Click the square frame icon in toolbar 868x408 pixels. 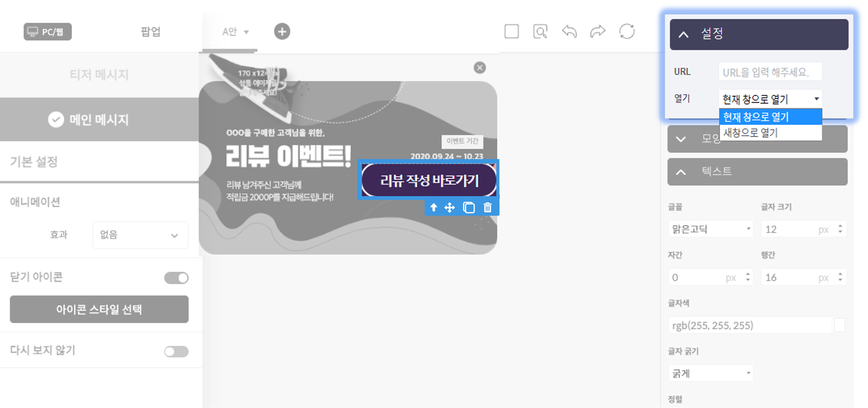point(511,32)
